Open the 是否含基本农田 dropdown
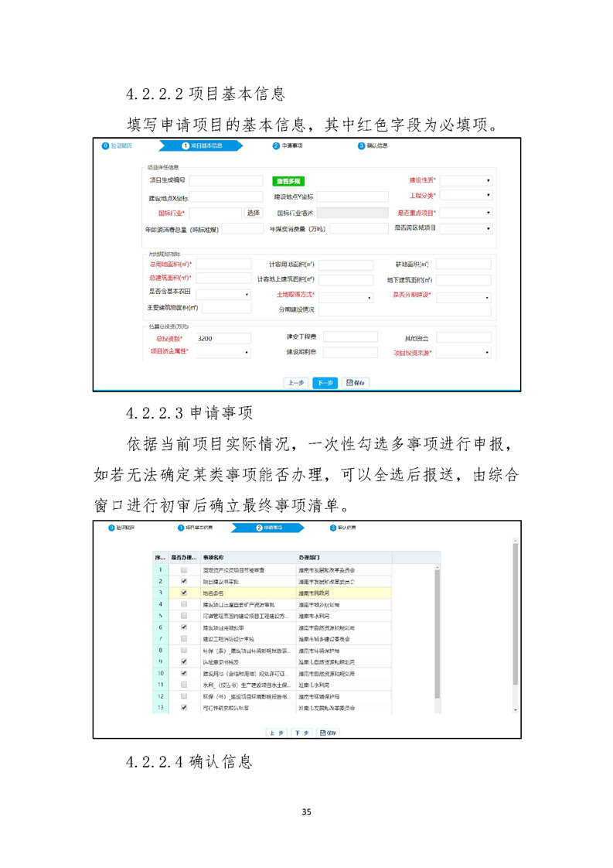The width and height of the screenshot is (613, 868). click(223, 295)
